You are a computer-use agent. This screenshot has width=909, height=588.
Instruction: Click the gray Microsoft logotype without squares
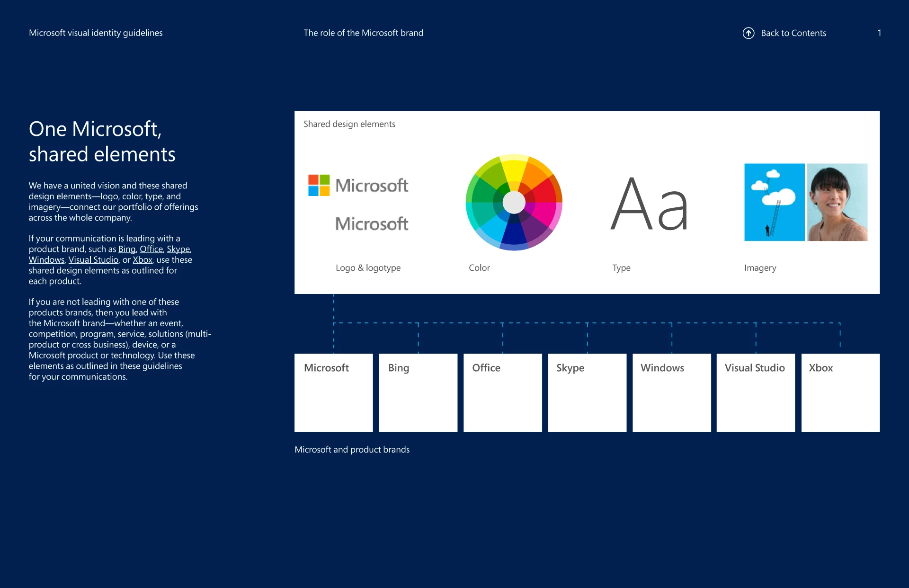(372, 224)
